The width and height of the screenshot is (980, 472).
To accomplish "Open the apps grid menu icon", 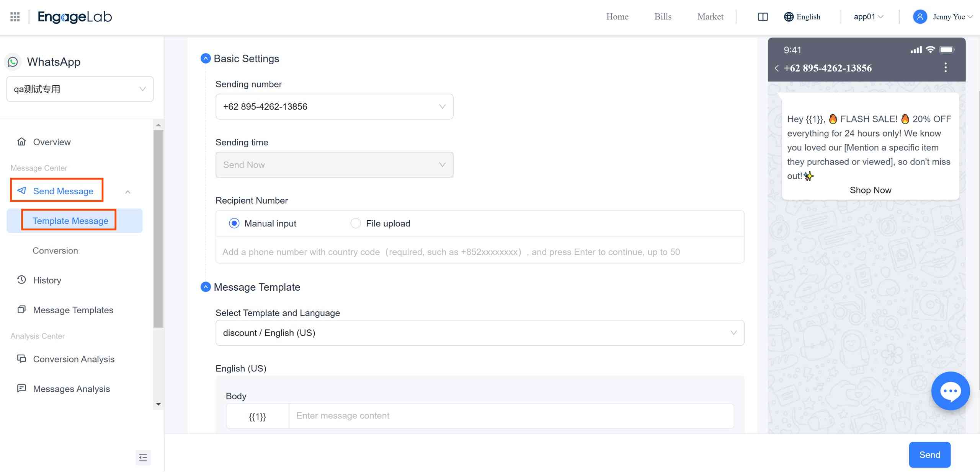I will pyautogui.click(x=15, y=17).
